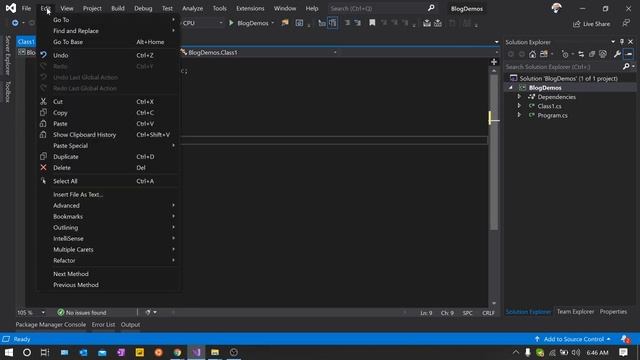The image size is (640, 360).
Task: Click the No issues found indicator
Action: pyautogui.click(x=82, y=313)
